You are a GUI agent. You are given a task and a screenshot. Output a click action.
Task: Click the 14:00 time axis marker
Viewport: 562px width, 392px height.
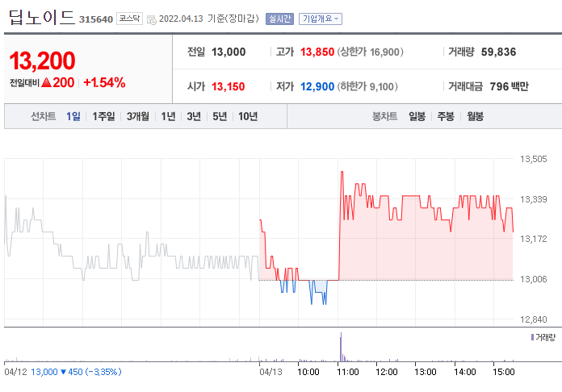pyautogui.click(x=465, y=372)
